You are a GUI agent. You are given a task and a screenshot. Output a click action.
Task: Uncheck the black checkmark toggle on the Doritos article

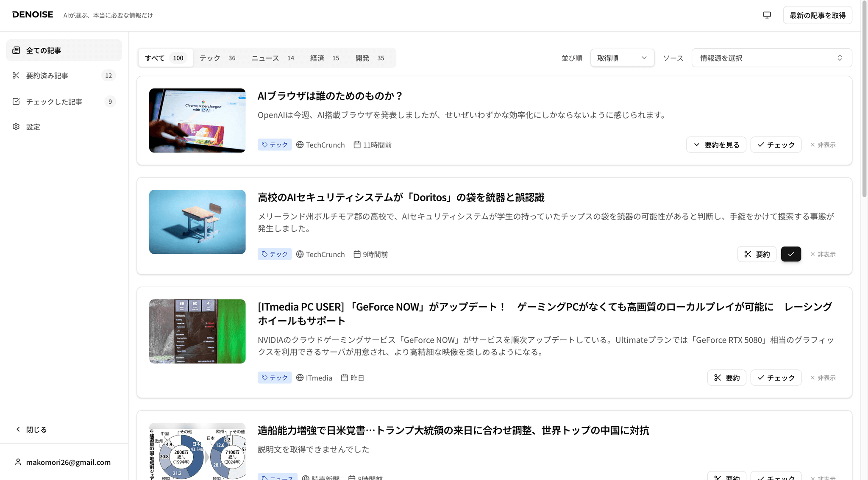791,254
